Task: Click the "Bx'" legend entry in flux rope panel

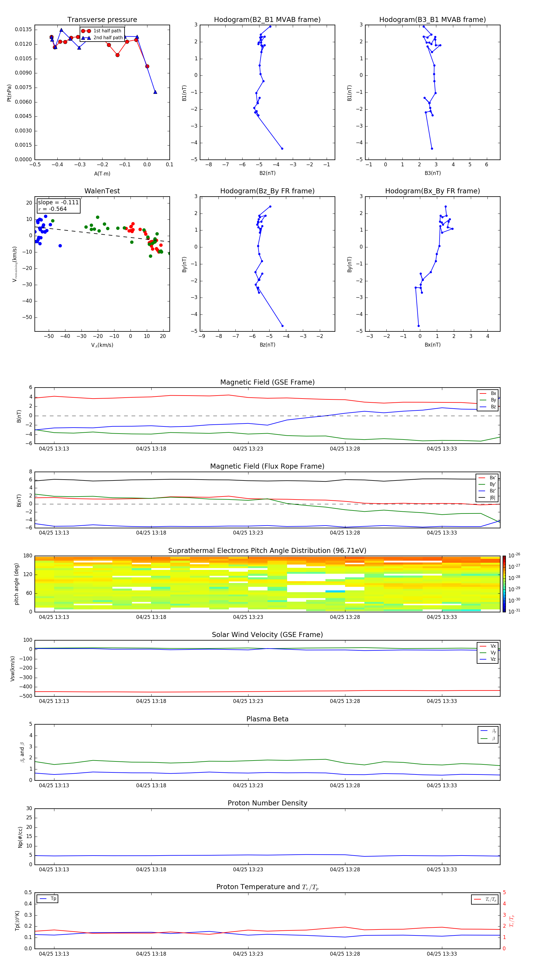Action: click(487, 478)
